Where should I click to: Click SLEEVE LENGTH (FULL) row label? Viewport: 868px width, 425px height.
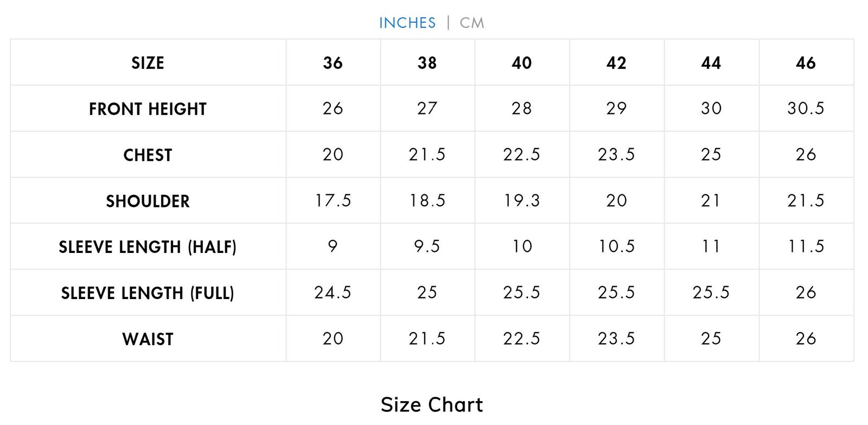pyautogui.click(x=148, y=293)
